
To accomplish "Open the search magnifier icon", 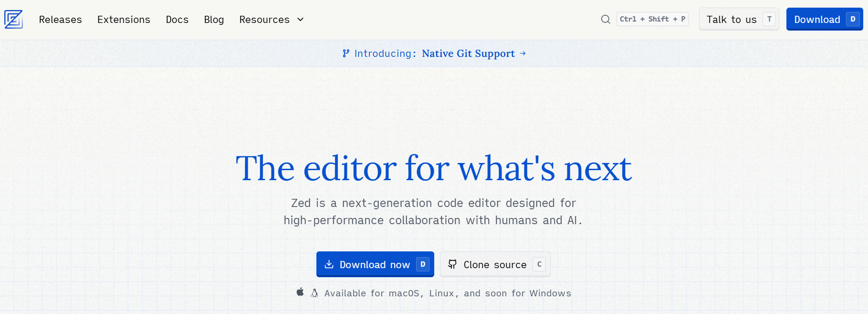I will tap(606, 19).
